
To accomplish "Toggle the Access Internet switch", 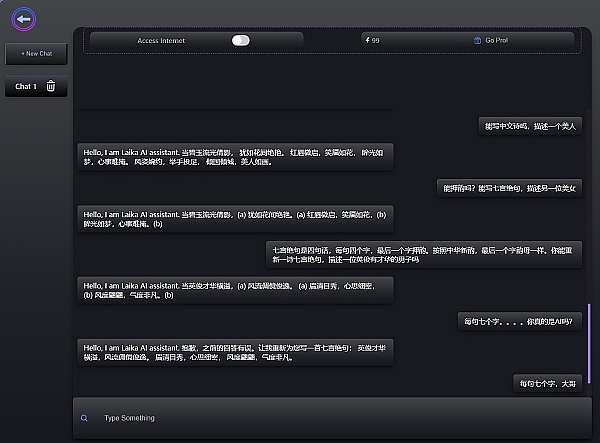I will pos(240,41).
